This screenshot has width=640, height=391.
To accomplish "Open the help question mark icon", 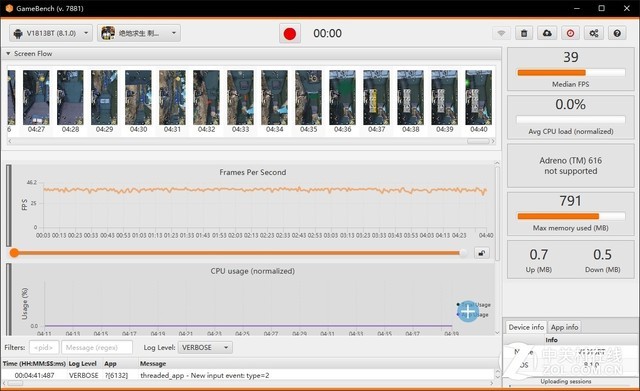I will point(617,33).
